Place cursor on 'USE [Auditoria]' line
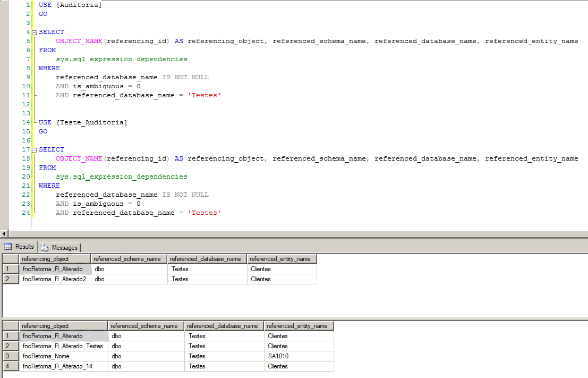 70,5
